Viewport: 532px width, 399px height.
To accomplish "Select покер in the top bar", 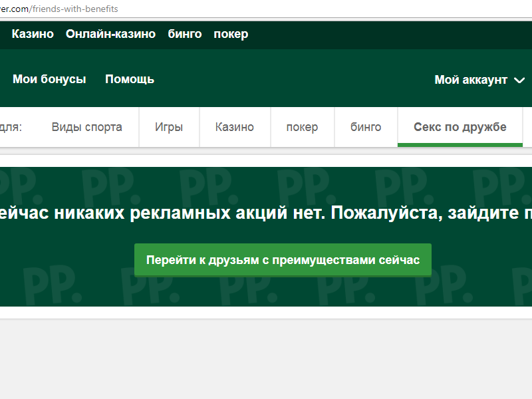I will click(231, 35).
